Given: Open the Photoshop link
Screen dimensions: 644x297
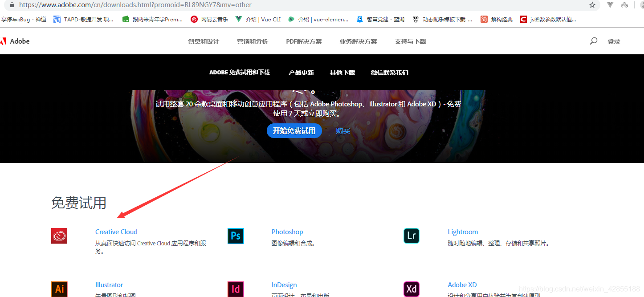Looking at the screenshot, I should [287, 232].
